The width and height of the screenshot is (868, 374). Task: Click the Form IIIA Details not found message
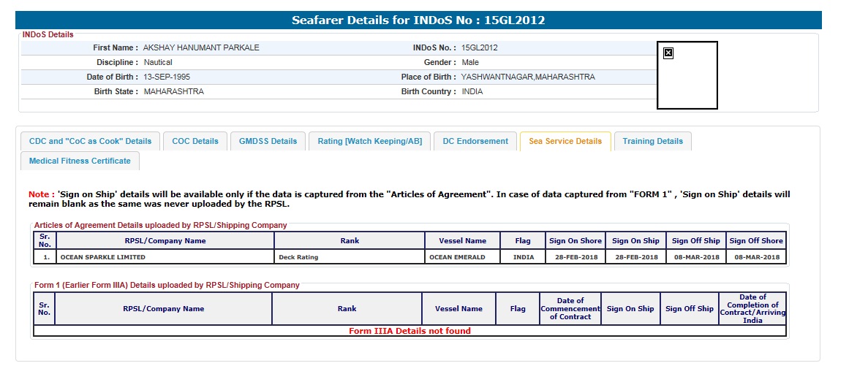tap(410, 331)
